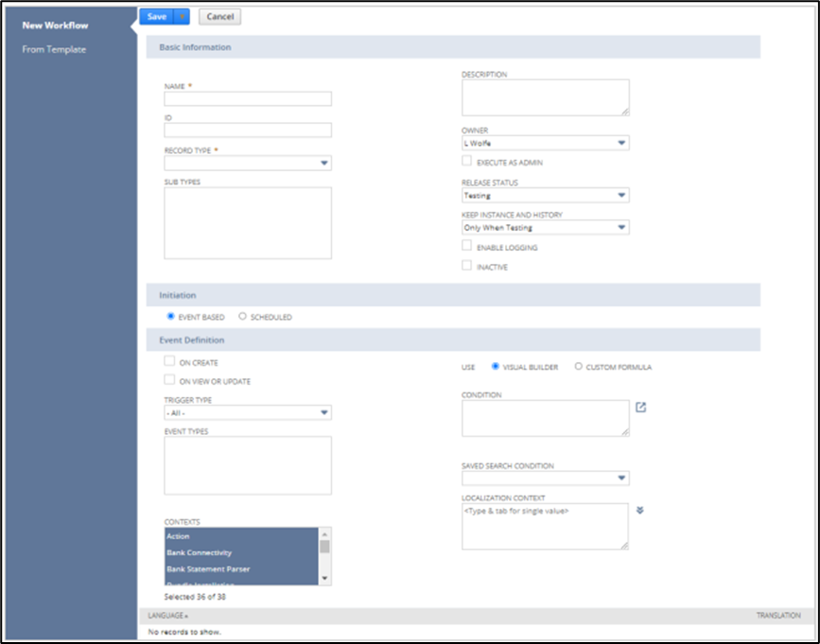The width and height of the screenshot is (820, 644).
Task: Open the Release Status dropdown
Action: (623, 195)
